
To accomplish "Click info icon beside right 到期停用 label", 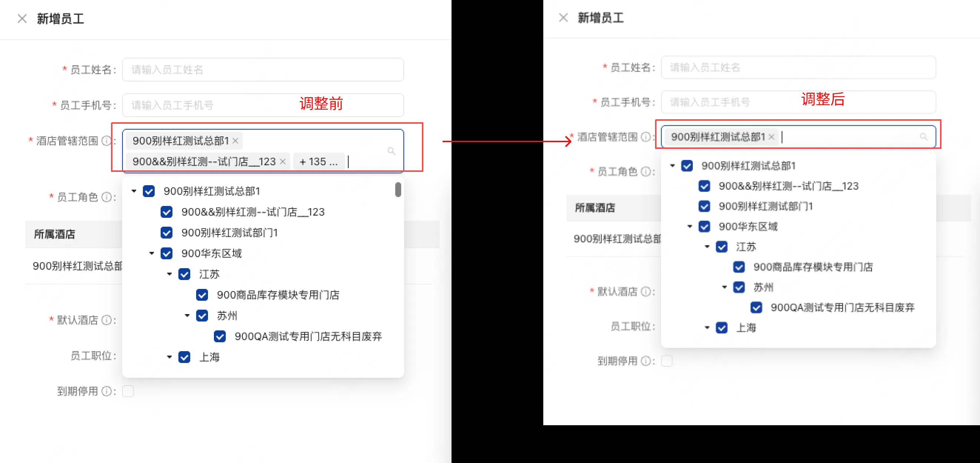I will point(645,360).
